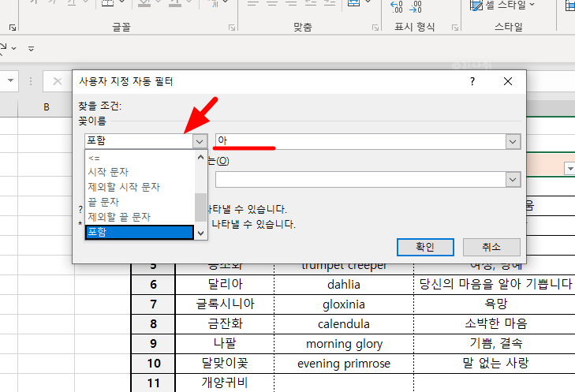Click the operator list scroll down arrow
Image resolution: width=575 pixels, height=392 pixels.
(200, 233)
